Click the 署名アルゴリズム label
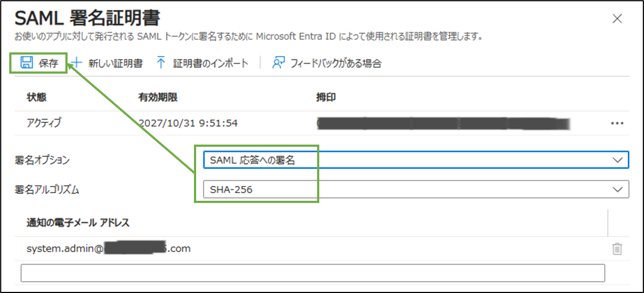The width and height of the screenshot is (644, 293). 47,189
